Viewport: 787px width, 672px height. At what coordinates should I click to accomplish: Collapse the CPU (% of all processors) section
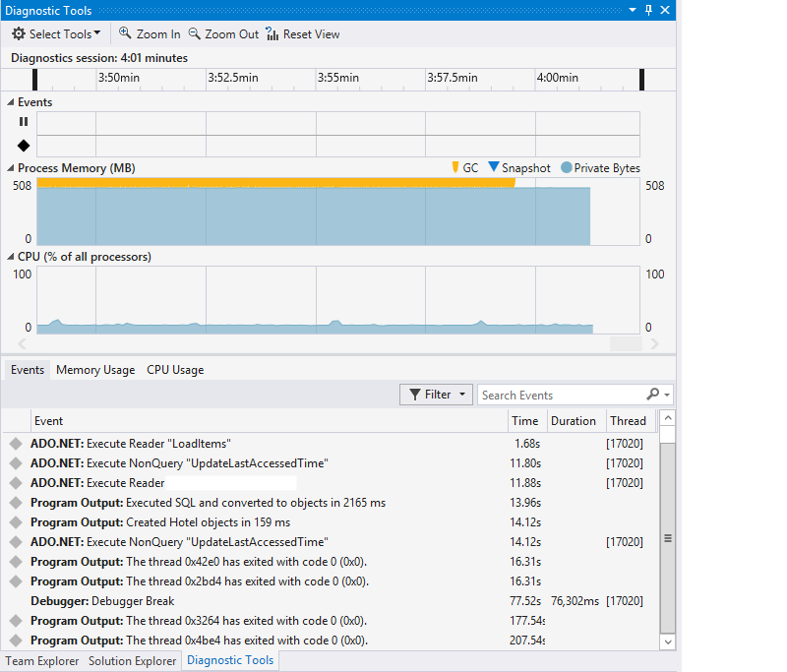10,257
